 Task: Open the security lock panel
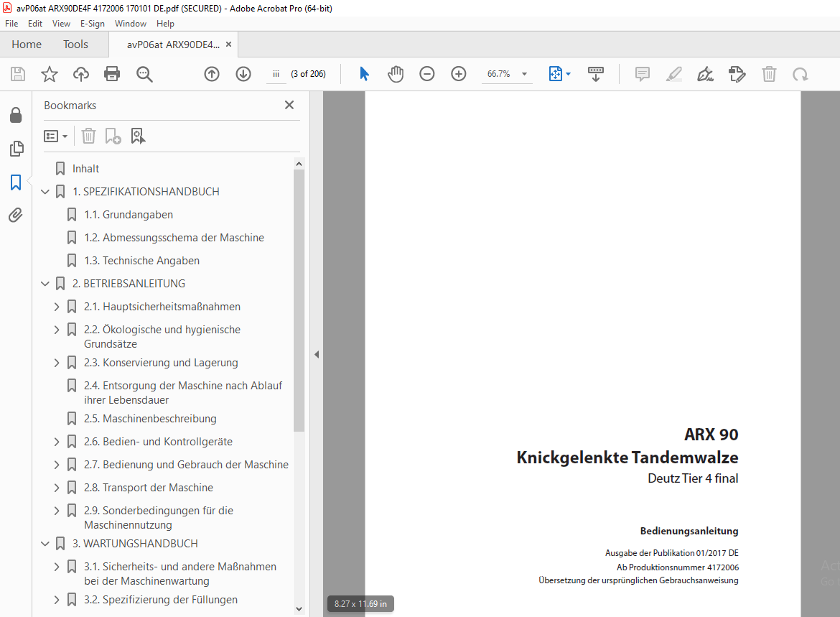point(16,115)
